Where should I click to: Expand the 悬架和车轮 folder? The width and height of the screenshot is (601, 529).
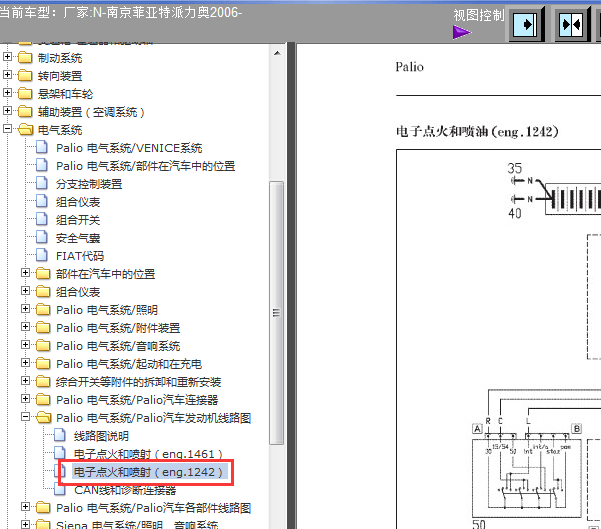[7, 93]
